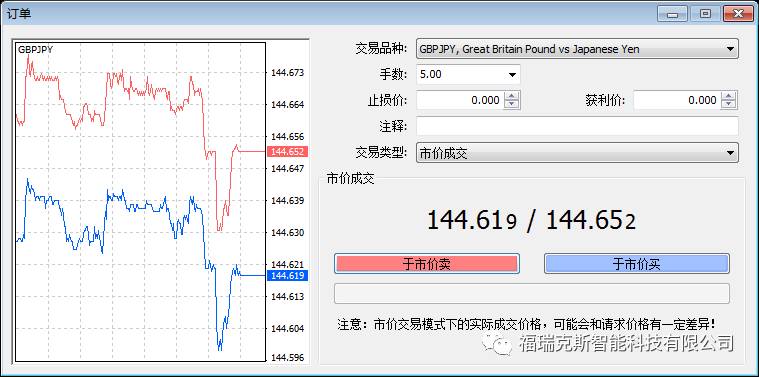Click the empty status bar below buttons

click(531, 293)
